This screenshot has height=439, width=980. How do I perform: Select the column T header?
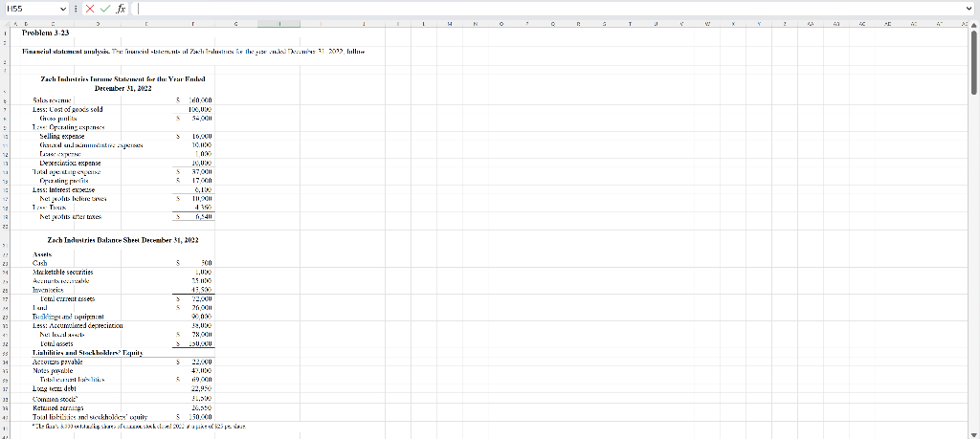[x=630, y=24]
